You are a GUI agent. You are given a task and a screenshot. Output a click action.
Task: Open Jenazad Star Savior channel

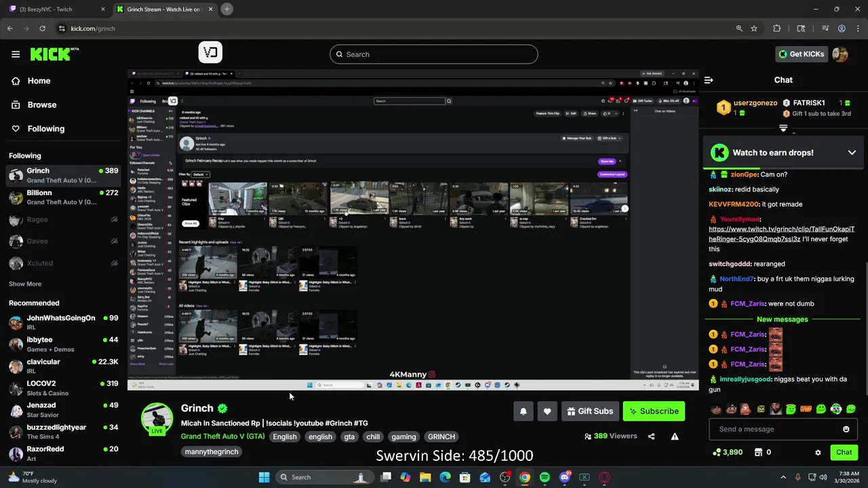63,410
